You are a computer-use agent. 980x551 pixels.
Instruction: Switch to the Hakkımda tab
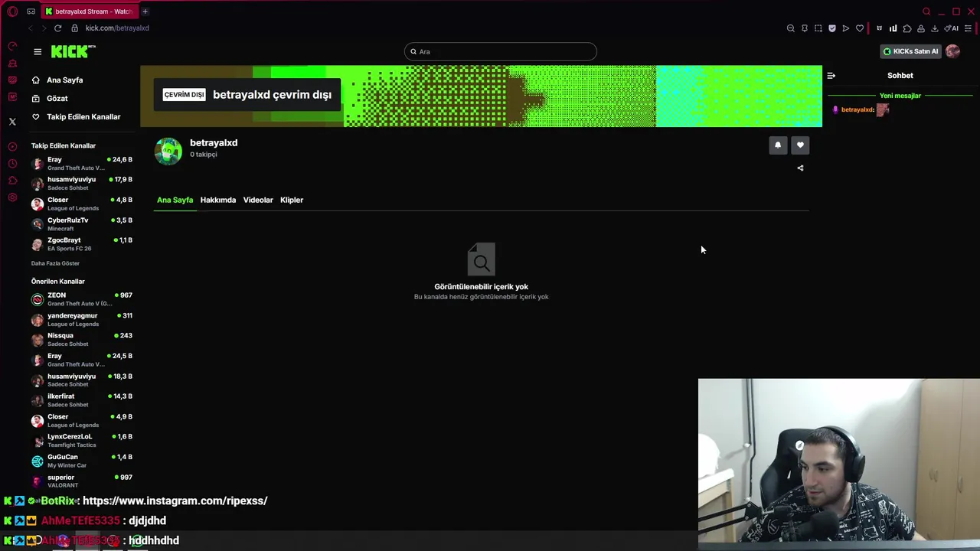pos(218,200)
